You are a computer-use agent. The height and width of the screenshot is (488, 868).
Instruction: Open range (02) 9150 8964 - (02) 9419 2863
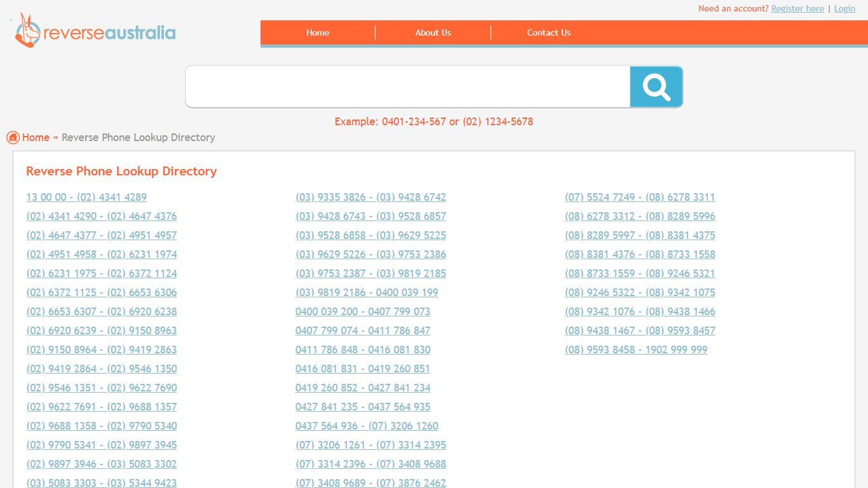(102, 349)
